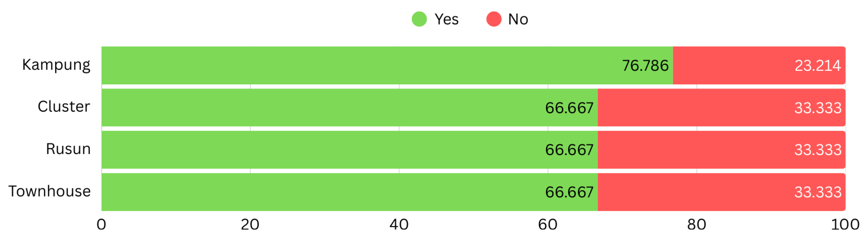Click the Kampung category label

coord(56,65)
